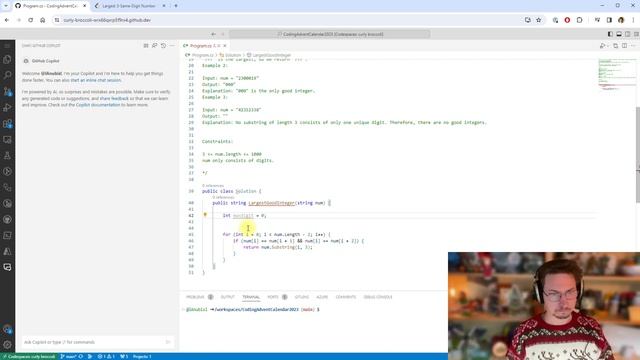
Task: Open the Testing flask view
Action: [x=7, y=156]
